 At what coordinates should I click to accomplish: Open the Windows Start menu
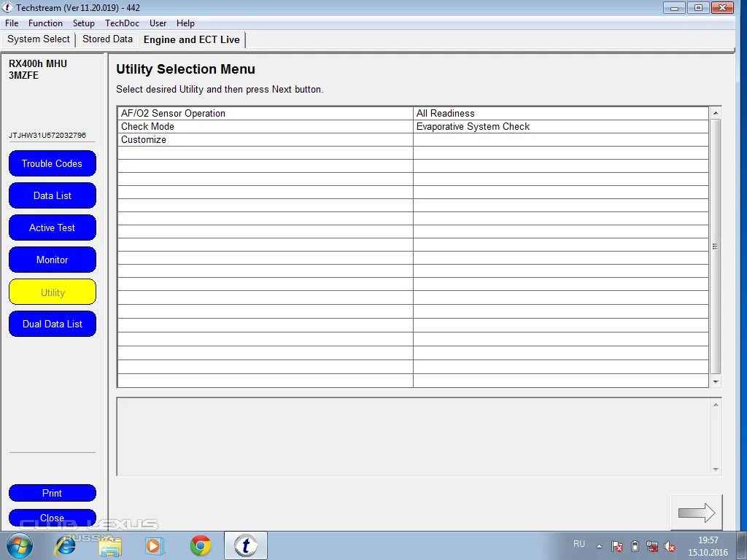(20, 545)
